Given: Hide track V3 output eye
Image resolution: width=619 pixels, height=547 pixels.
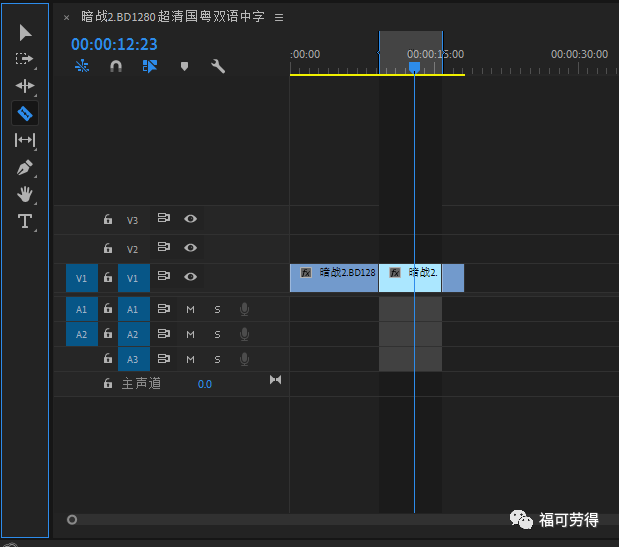Looking at the screenshot, I should pyautogui.click(x=190, y=219).
